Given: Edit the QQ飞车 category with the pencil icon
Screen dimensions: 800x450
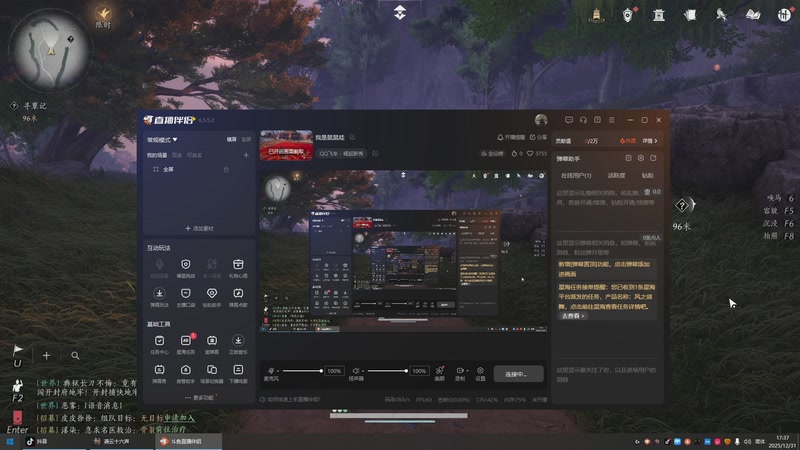Looking at the screenshot, I should click(375, 153).
